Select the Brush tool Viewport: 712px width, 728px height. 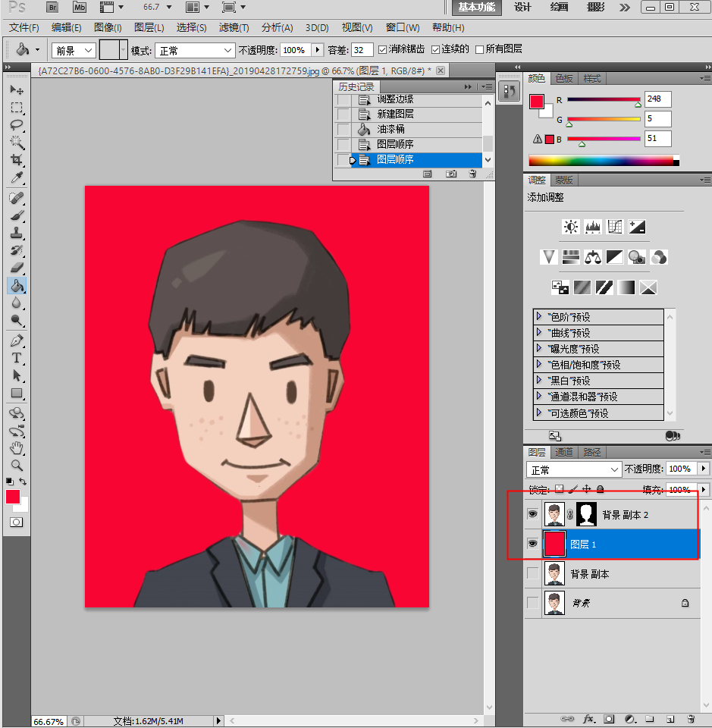(17, 216)
